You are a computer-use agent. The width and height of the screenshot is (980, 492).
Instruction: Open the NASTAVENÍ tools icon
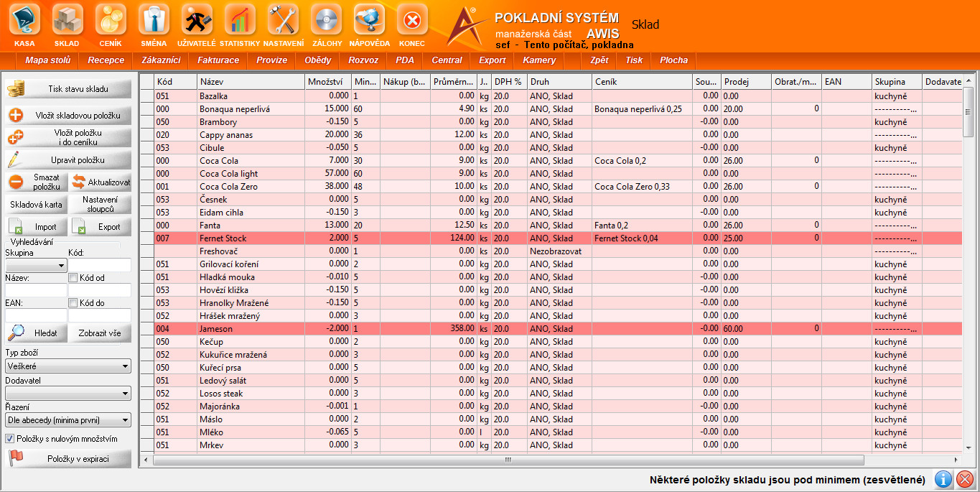point(283,19)
